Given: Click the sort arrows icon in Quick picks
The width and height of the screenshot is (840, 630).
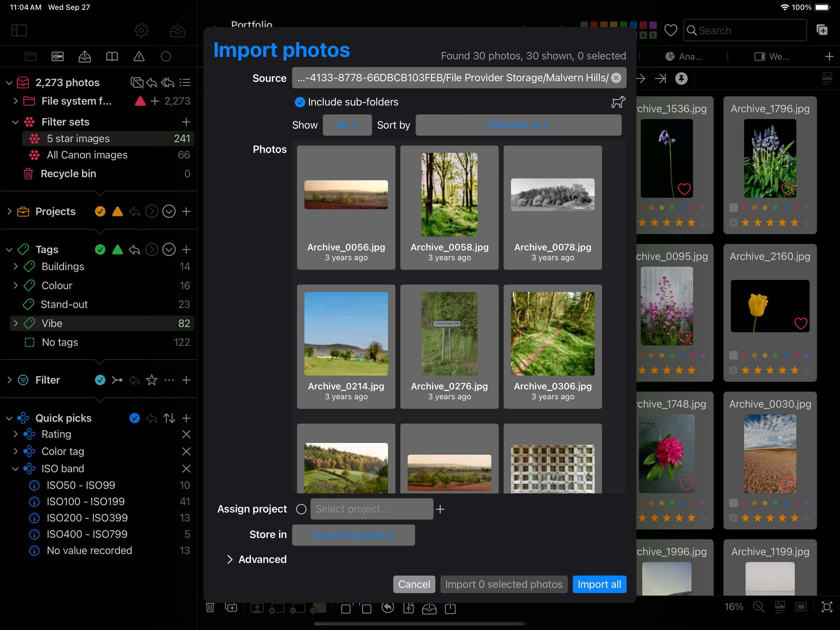Looking at the screenshot, I should pos(169,418).
